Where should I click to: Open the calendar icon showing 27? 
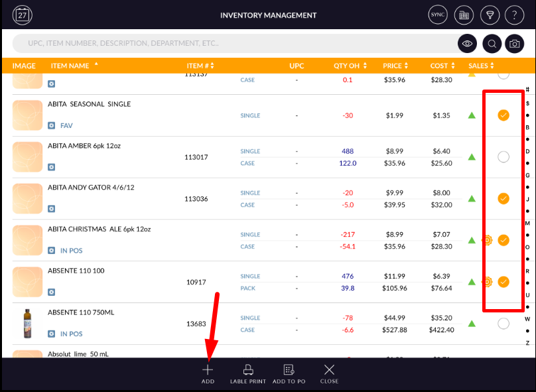coord(23,15)
